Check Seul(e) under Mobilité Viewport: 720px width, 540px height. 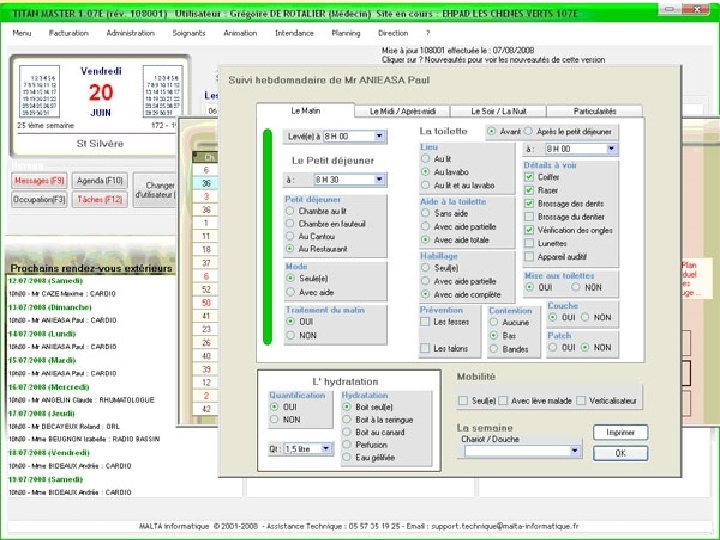pyautogui.click(x=463, y=400)
